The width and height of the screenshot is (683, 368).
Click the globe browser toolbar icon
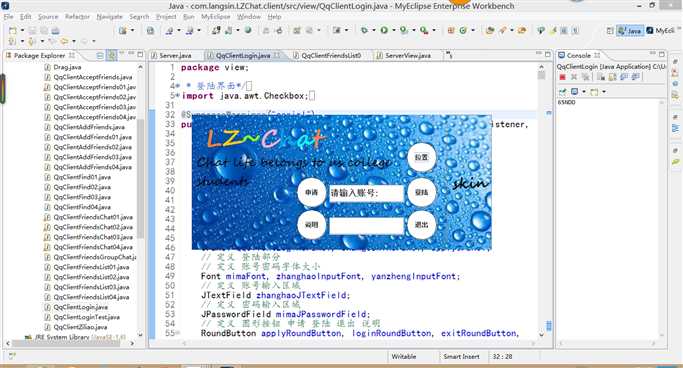pos(248,30)
